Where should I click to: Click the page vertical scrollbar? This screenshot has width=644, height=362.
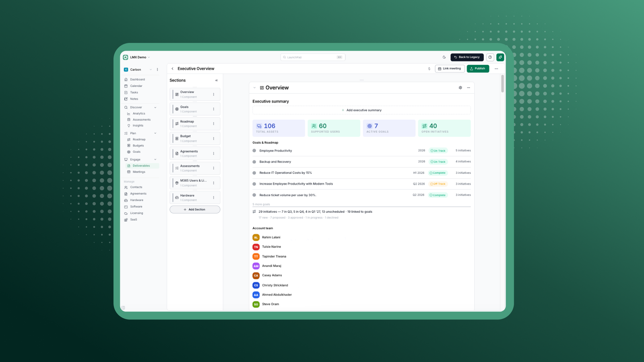502,83
